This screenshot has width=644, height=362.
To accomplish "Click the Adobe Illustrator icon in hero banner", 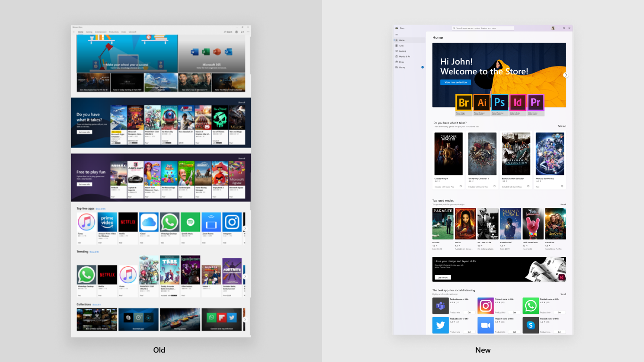I will (x=482, y=102).
